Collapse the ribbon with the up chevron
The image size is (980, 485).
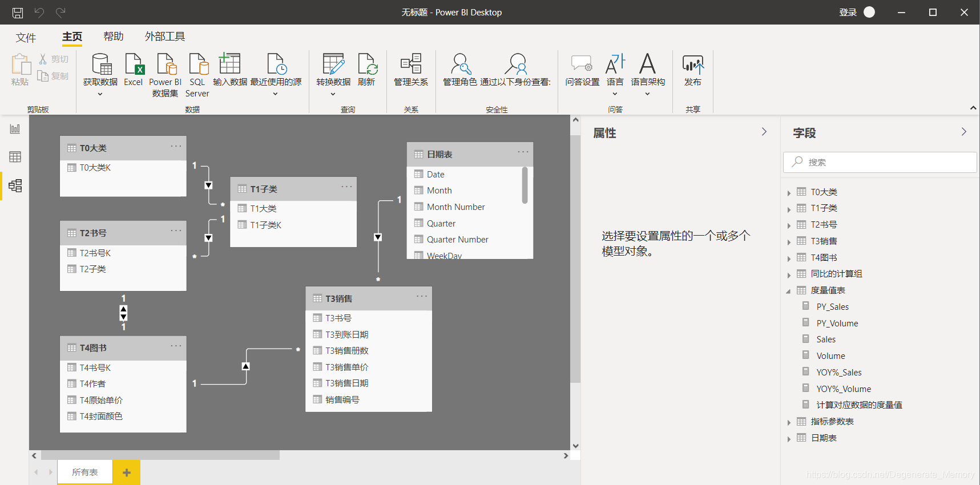pos(973,108)
